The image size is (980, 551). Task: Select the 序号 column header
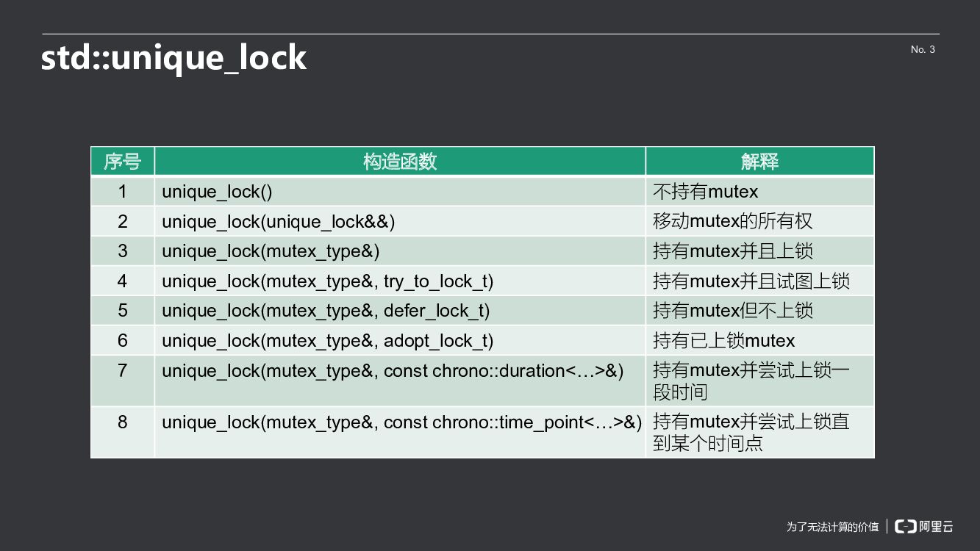click(122, 162)
